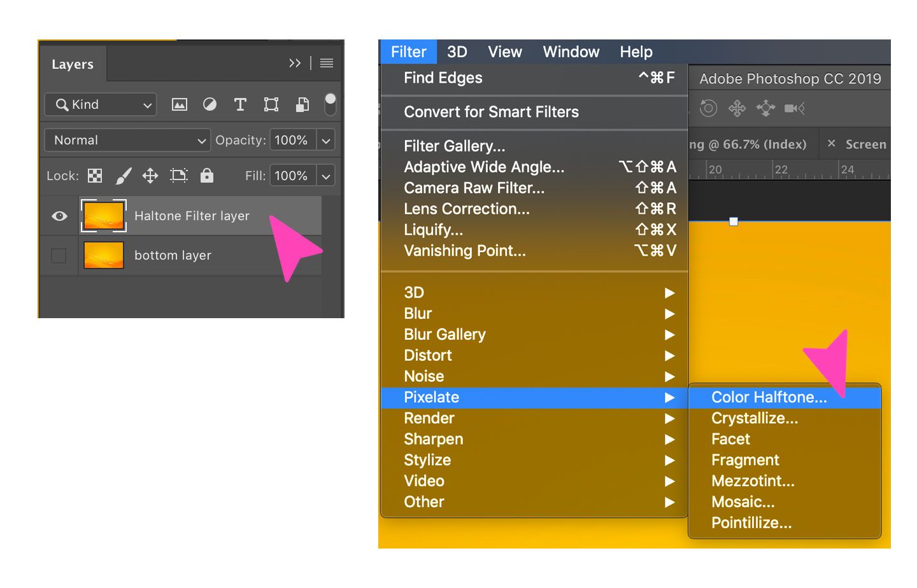The width and height of the screenshot is (917, 588).
Task: Filter layers by shape layers
Action: point(271,104)
